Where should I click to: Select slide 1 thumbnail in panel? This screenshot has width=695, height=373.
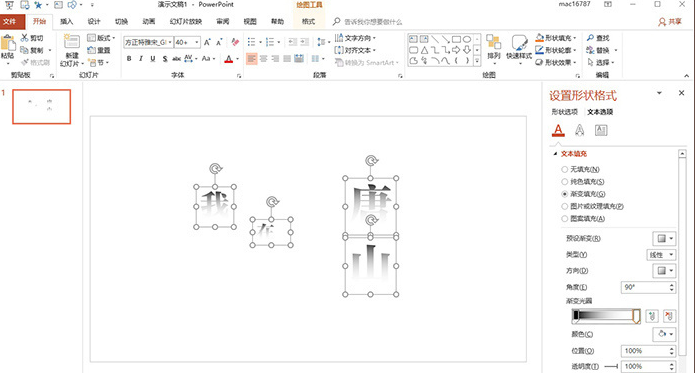point(41,106)
